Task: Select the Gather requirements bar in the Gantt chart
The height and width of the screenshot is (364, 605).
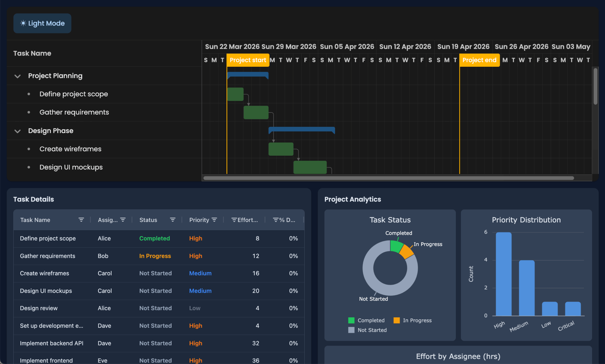Action: click(x=256, y=112)
